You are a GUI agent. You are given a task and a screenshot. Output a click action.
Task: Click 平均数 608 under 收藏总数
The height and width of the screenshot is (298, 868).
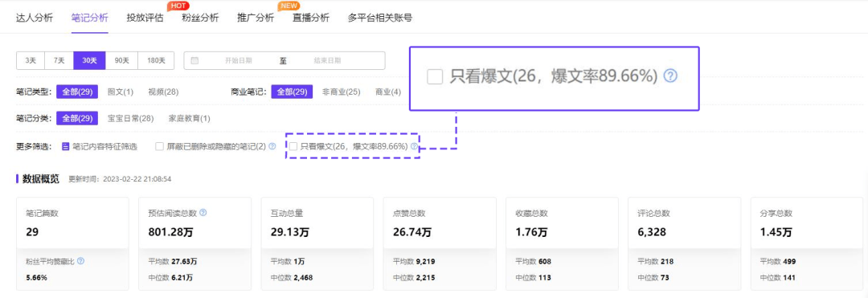(x=533, y=261)
